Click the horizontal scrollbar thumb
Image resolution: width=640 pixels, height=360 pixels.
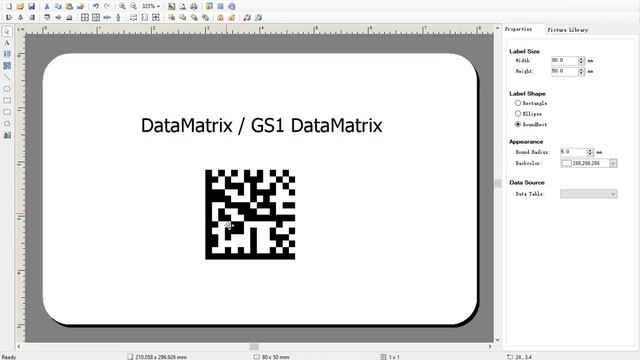coord(254,346)
